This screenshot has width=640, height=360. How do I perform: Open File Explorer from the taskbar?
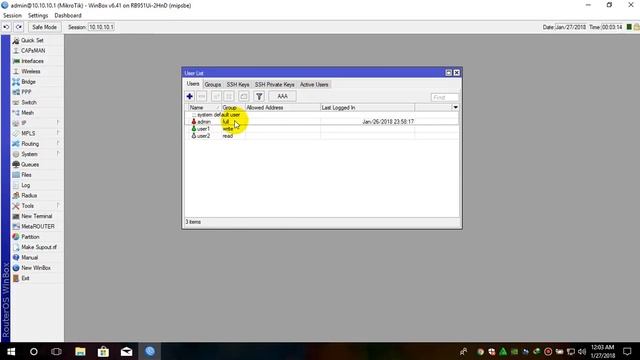(x=80, y=351)
